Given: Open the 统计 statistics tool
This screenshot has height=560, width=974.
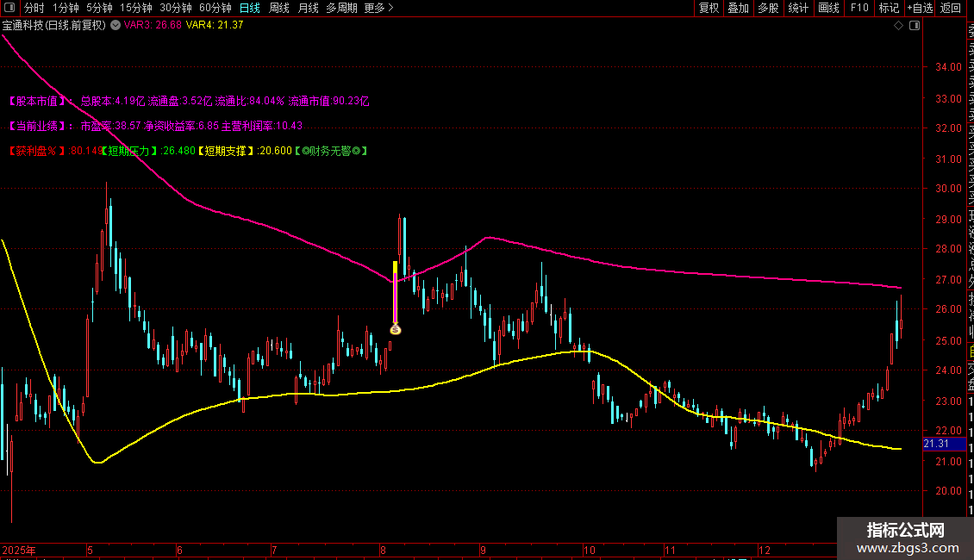Looking at the screenshot, I should [798, 8].
